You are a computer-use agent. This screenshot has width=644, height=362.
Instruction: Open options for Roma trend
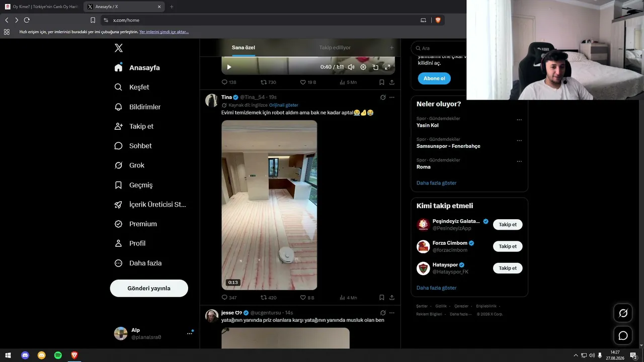[519, 161]
